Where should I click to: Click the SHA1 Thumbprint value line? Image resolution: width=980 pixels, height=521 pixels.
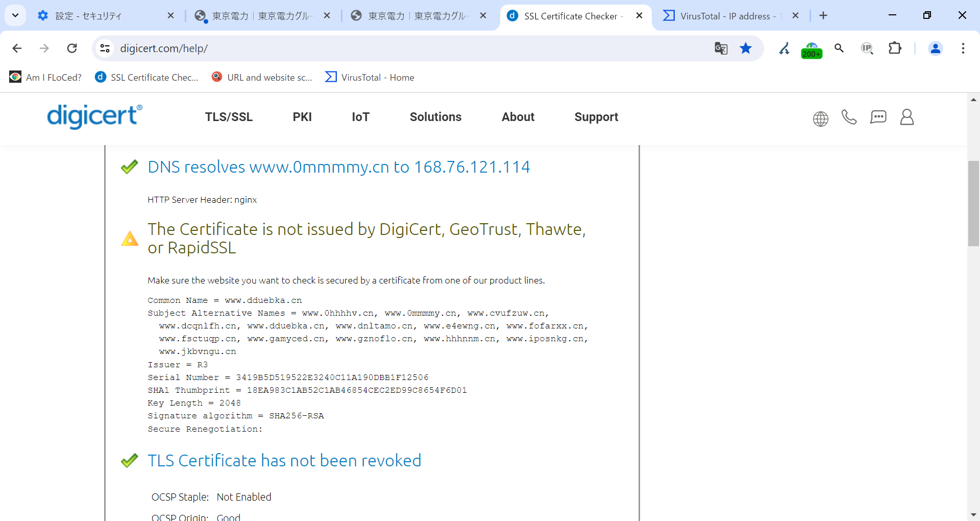pos(307,390)
